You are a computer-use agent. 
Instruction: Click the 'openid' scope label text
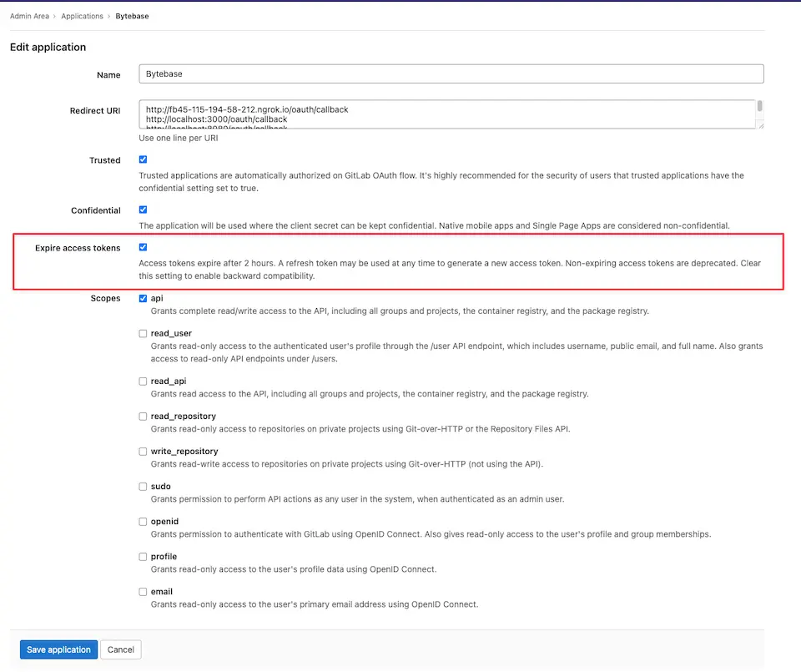coord(164,522)
